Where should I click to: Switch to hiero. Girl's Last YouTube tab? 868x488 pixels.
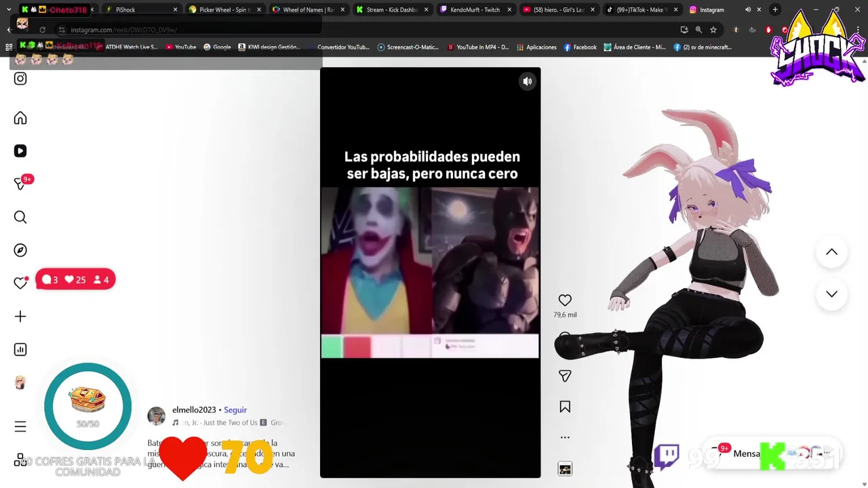[559, 9]
